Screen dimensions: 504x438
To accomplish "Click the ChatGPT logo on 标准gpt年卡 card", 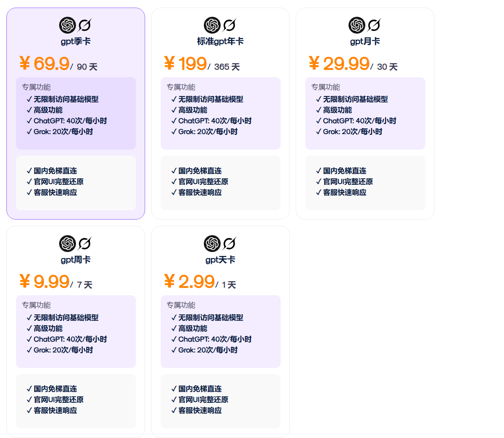I will click(x=212, y=25).
